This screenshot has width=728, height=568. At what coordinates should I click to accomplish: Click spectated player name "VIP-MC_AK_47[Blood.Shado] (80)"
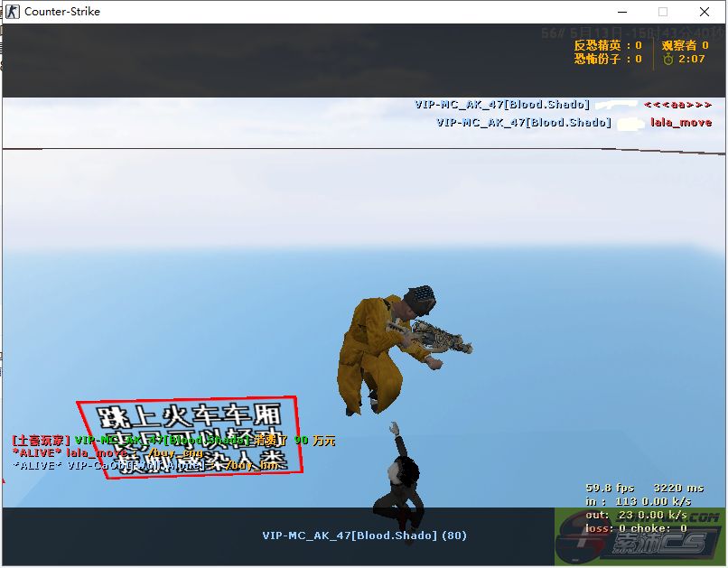(x=365, y=535)
